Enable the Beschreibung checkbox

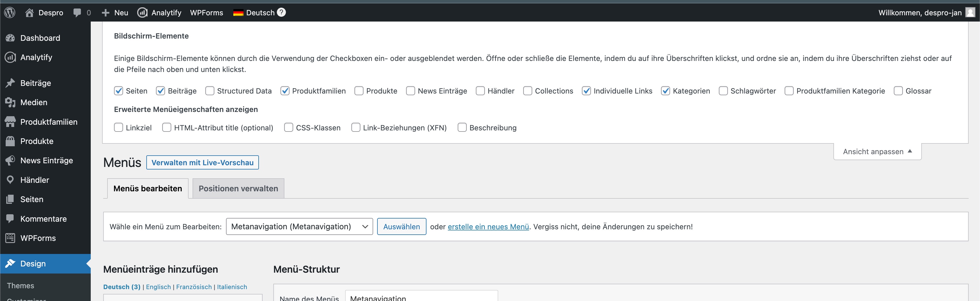click(462, 127)
